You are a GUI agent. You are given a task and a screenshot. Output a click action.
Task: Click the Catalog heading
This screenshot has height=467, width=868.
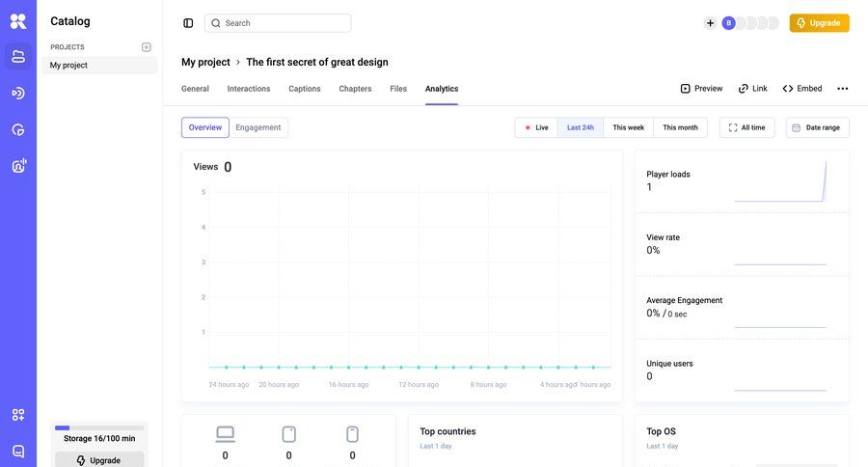[x=70, y=21]
